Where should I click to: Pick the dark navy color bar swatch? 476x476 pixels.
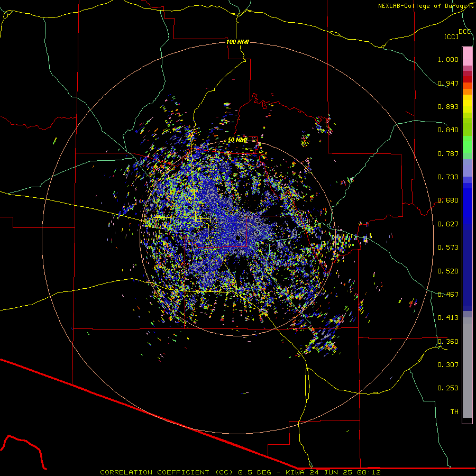pos(467,267)
